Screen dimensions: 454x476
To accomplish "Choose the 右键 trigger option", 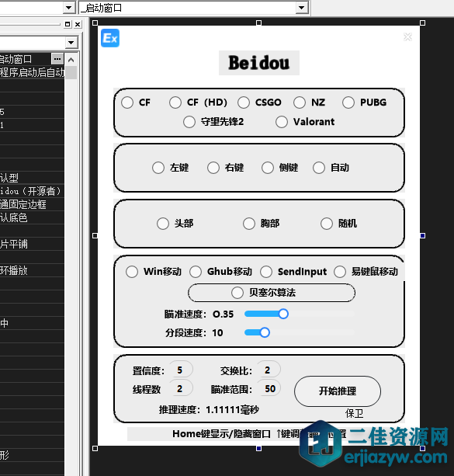I will (x=213, y=168).
